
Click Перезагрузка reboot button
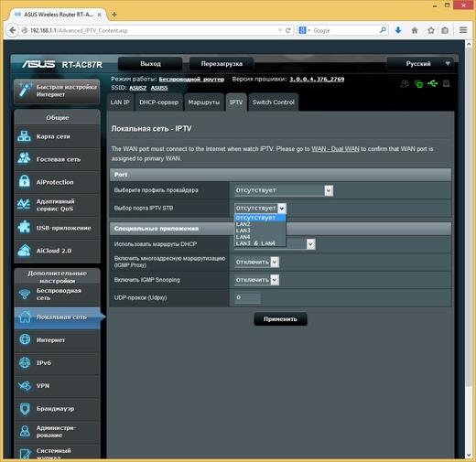coord(222,64)
